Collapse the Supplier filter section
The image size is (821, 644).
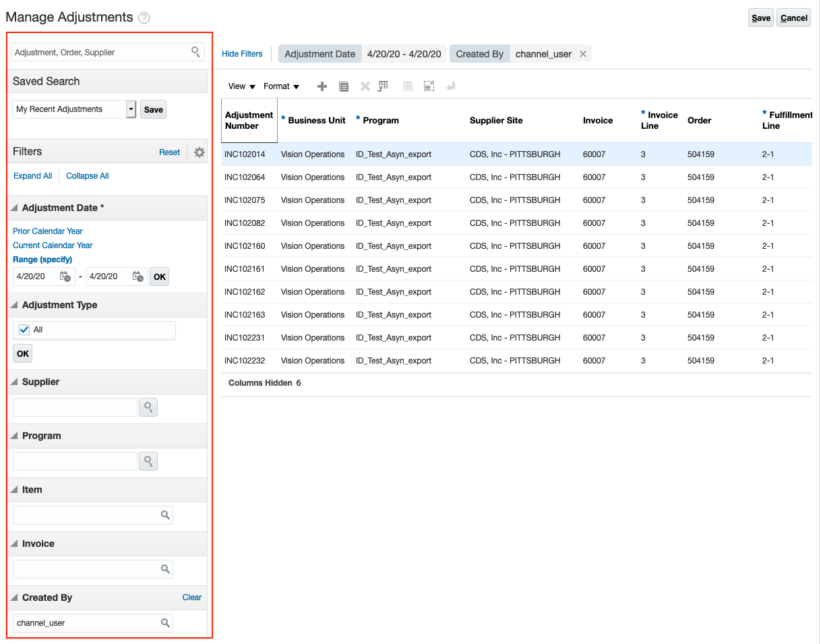[x=13, y=382]
